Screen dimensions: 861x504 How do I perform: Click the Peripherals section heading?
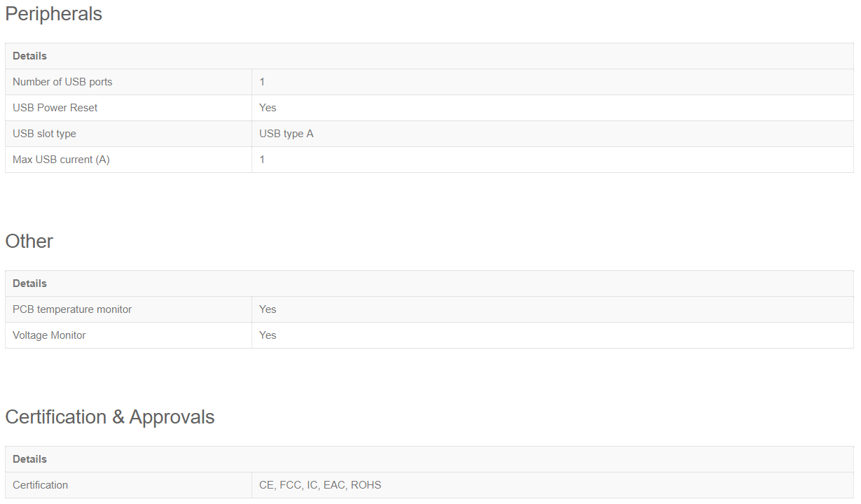[x=53, y=14]
